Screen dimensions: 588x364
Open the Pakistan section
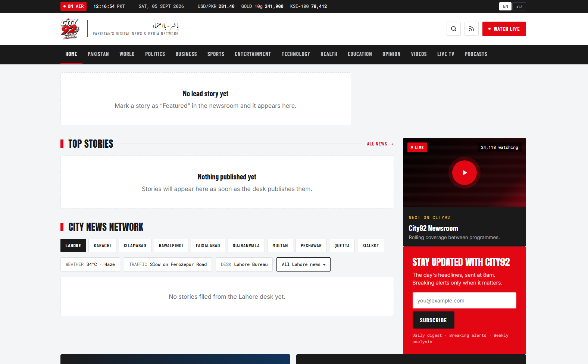98,54
